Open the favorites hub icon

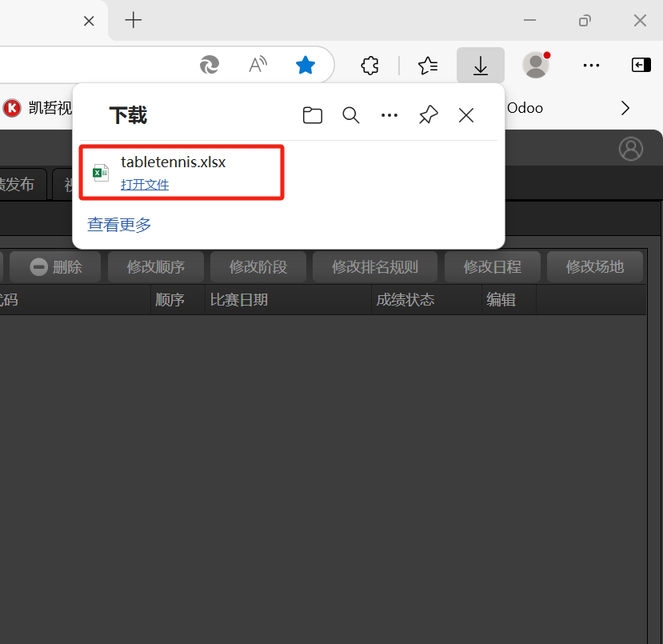tap(428, 65)
